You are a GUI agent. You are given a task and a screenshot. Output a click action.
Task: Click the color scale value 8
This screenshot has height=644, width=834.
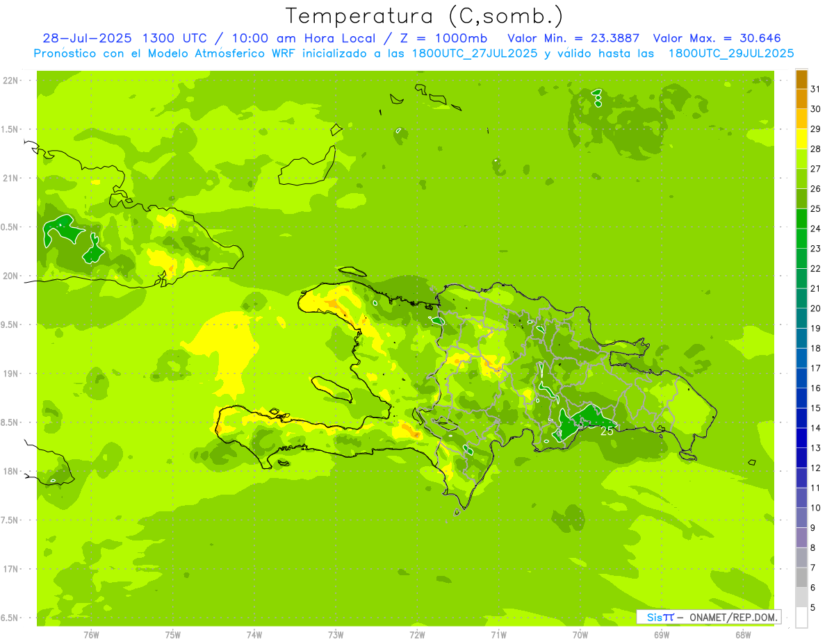click(813, 548)
